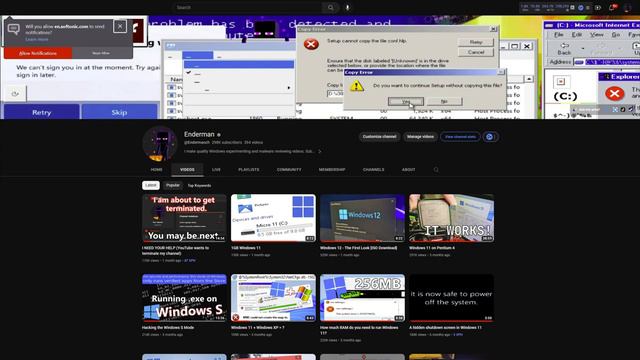Open the Windows 11 + Windows XP thumbnail

coord(273,298)
